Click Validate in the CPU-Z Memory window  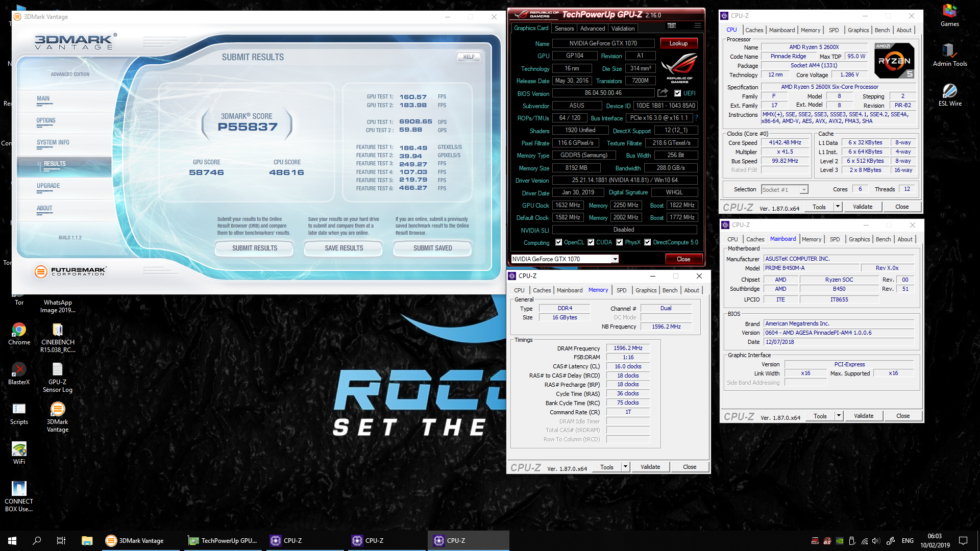650,467
